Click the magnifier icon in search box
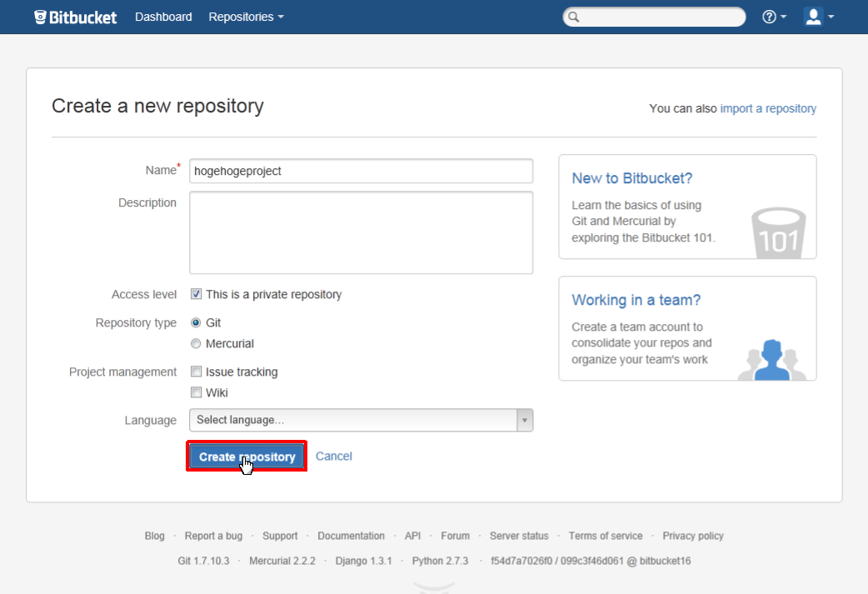The width and height of the screenshot is (868, 594). click(x=572, y=17)
